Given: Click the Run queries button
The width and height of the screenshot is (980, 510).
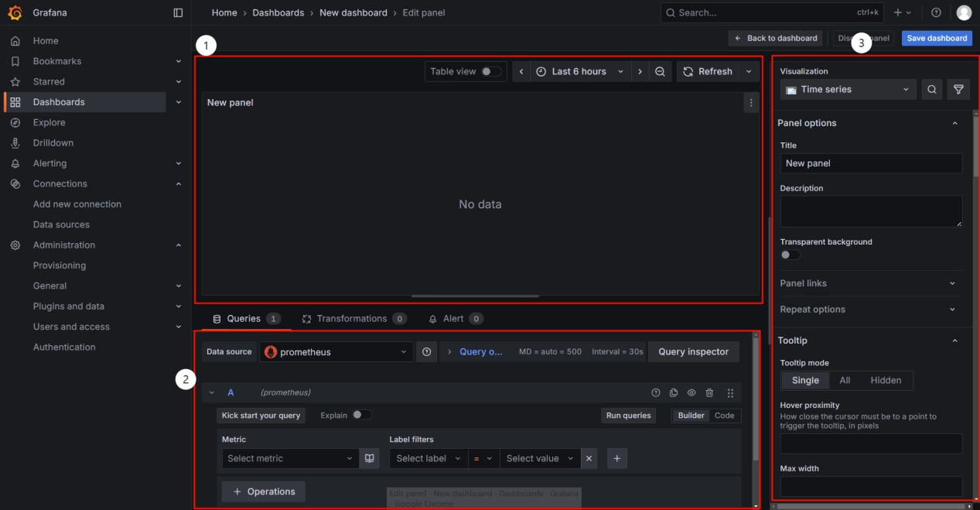Looking at the screenshot, I should [628, 416].
